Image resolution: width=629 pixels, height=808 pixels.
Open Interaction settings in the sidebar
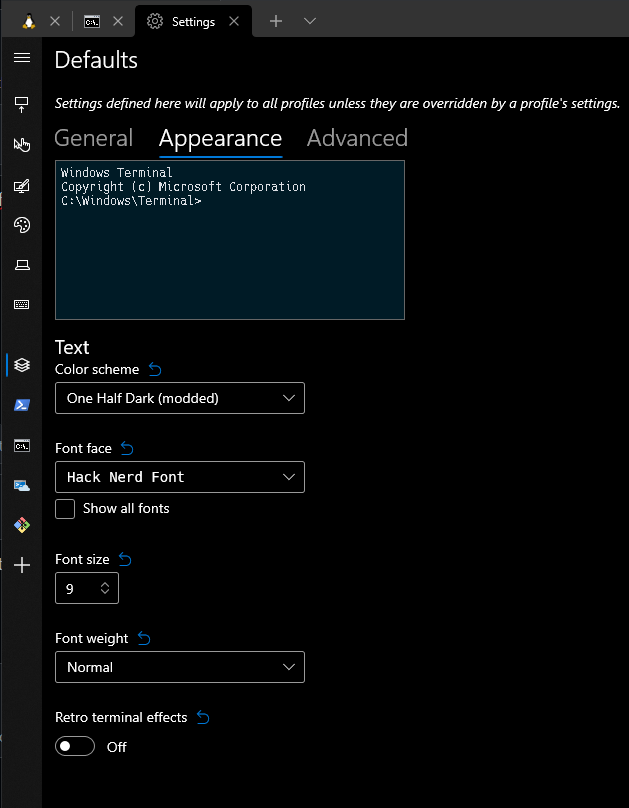[x=21, y=144]
